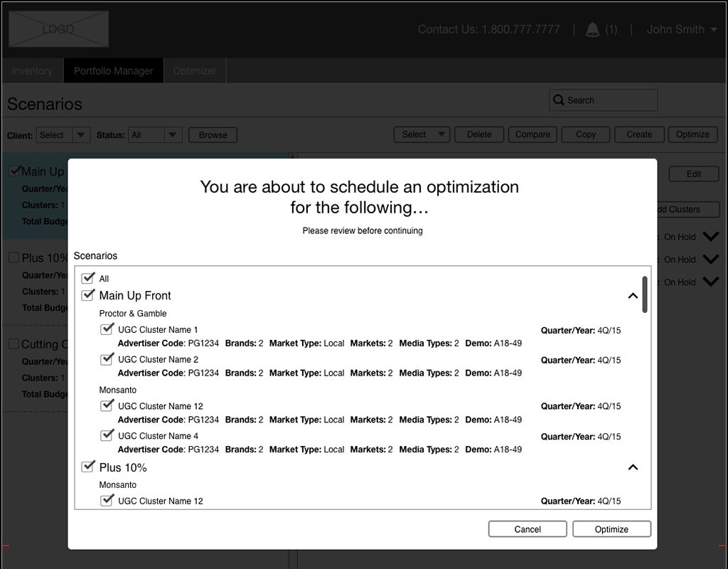Collapse the Main Up Front scenario section
728x569 pixels.
click(633, 295)
